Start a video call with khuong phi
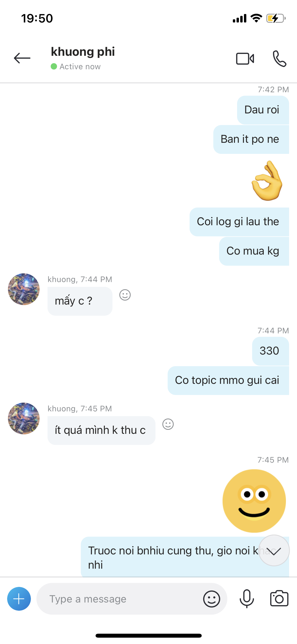 click(x=245, y=59)
